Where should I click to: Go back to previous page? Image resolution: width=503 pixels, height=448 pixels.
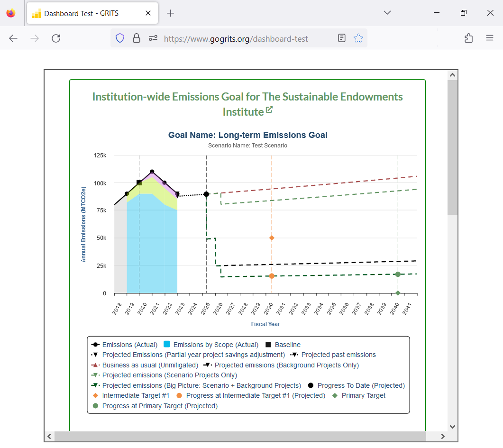tap(13, 38)
